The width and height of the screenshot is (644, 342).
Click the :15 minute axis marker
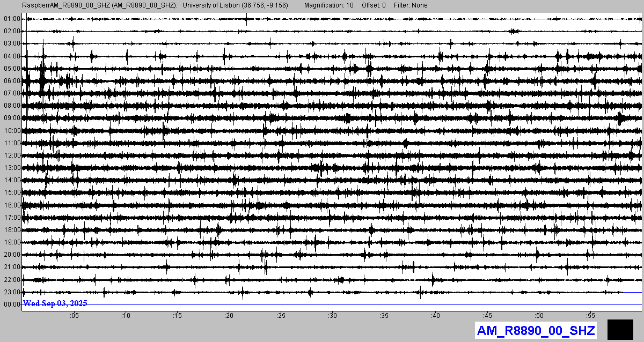(x=177, y=316)
